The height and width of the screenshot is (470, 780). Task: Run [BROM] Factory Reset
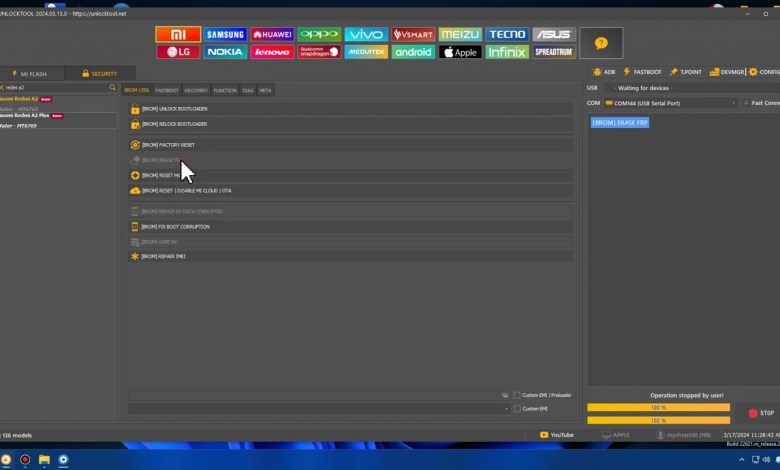[350, 145]
